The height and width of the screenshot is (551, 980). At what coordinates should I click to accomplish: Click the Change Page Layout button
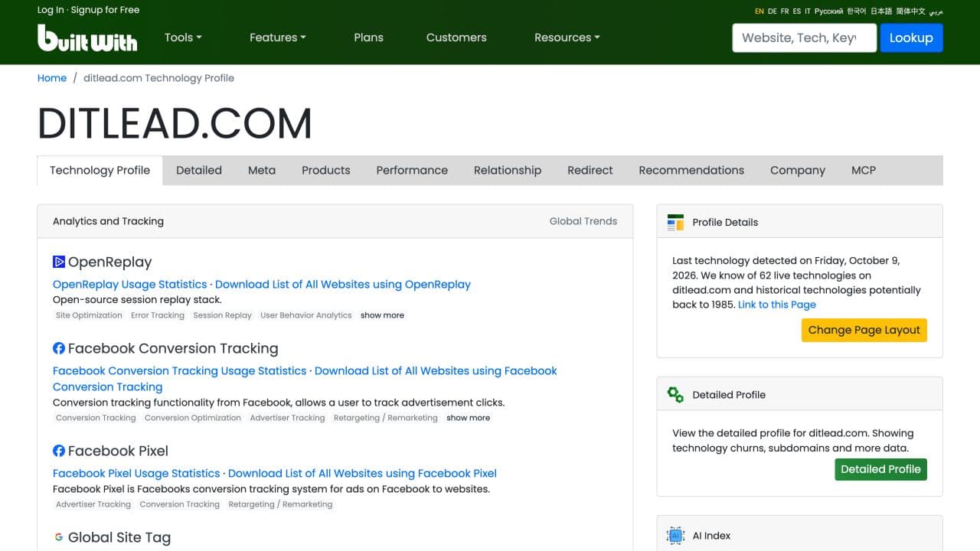(864, 330)
